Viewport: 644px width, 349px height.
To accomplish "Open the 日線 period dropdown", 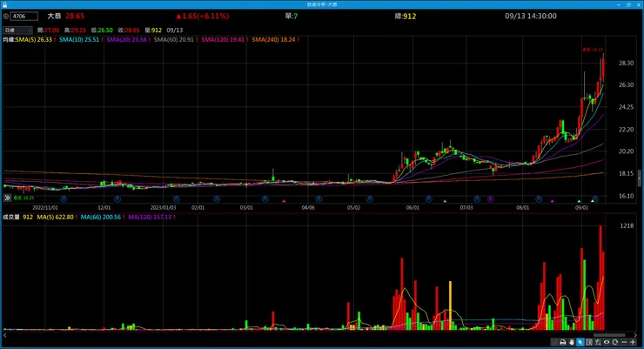I will [17, 30].
